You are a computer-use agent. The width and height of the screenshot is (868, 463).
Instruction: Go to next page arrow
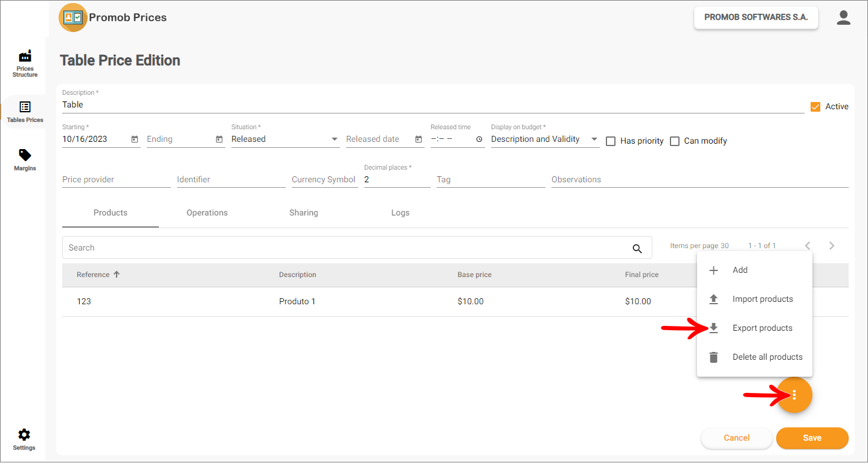[832, 246]
